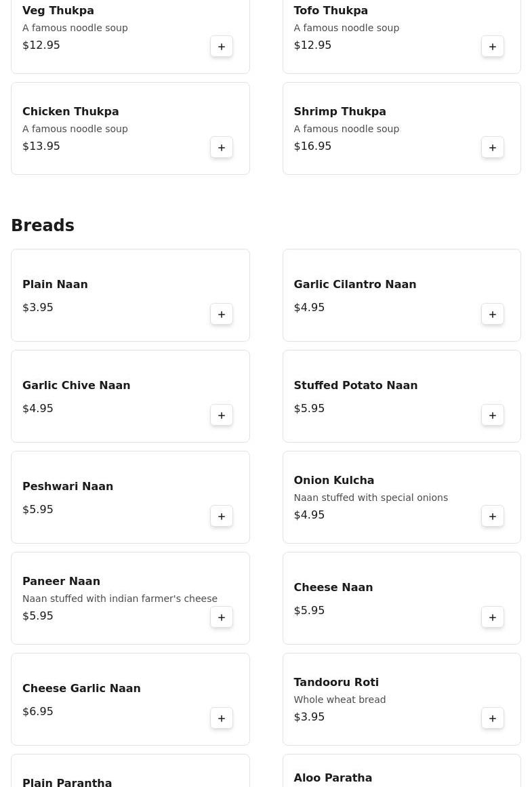Select the Plain Parantha item
Viewport: 532px width, 787px height.
click(x=67, y=782)
